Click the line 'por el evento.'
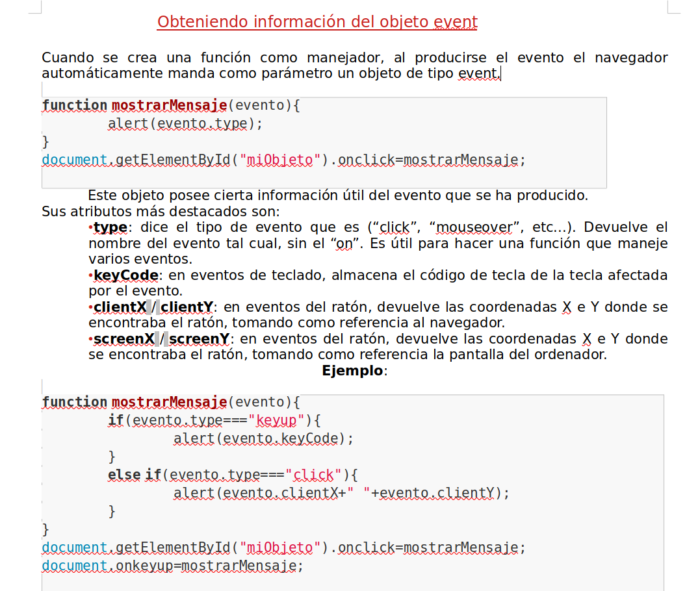The height and width of the screenshot is (591, 700). point(135,291)
